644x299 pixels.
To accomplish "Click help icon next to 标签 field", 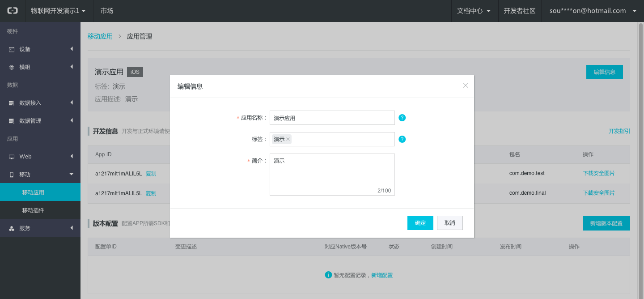I will point(402,139).
